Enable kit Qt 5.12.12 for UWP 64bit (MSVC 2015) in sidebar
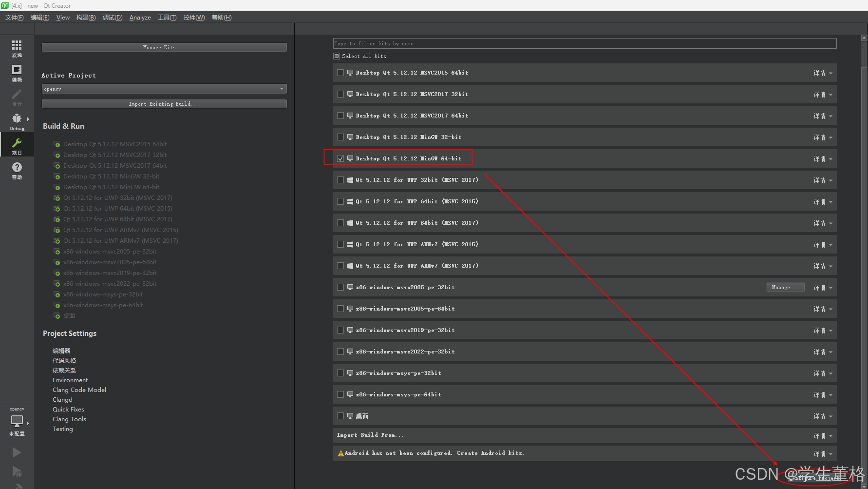 coord(117,209)
